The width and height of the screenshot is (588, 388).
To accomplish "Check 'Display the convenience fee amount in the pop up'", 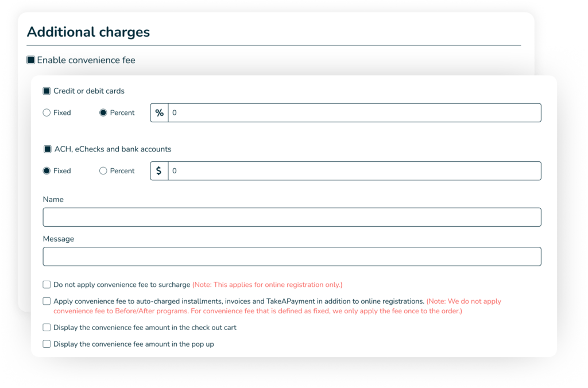I will click(47, 344).
